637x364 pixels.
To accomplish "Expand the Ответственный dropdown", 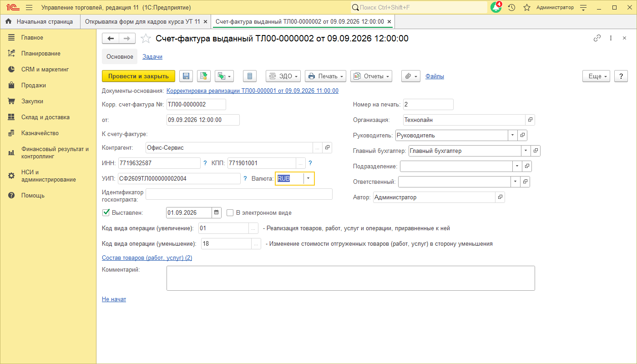I will coord(516,182).
